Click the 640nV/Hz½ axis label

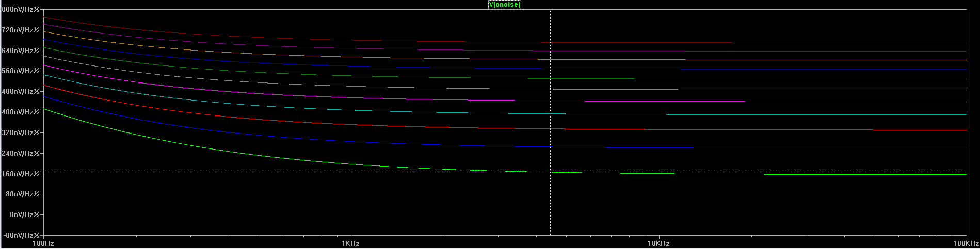[20, 51]
